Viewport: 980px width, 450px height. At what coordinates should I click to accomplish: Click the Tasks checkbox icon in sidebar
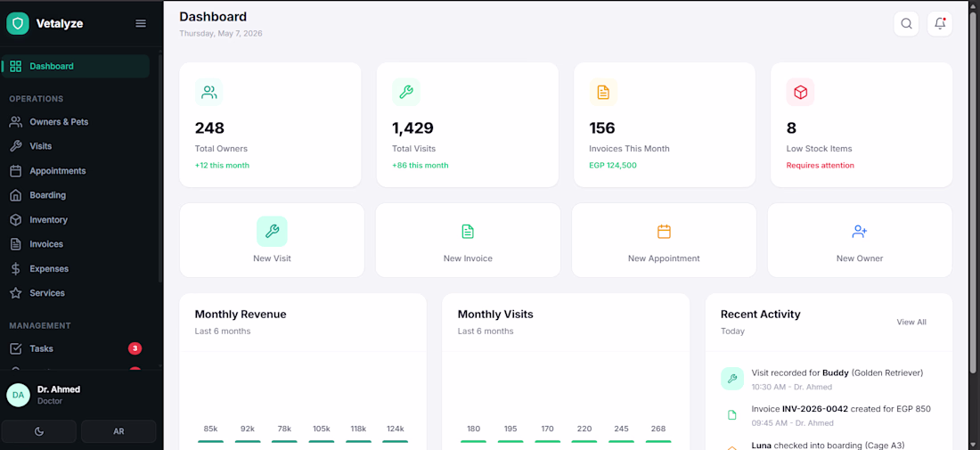(x=16, y=348)
